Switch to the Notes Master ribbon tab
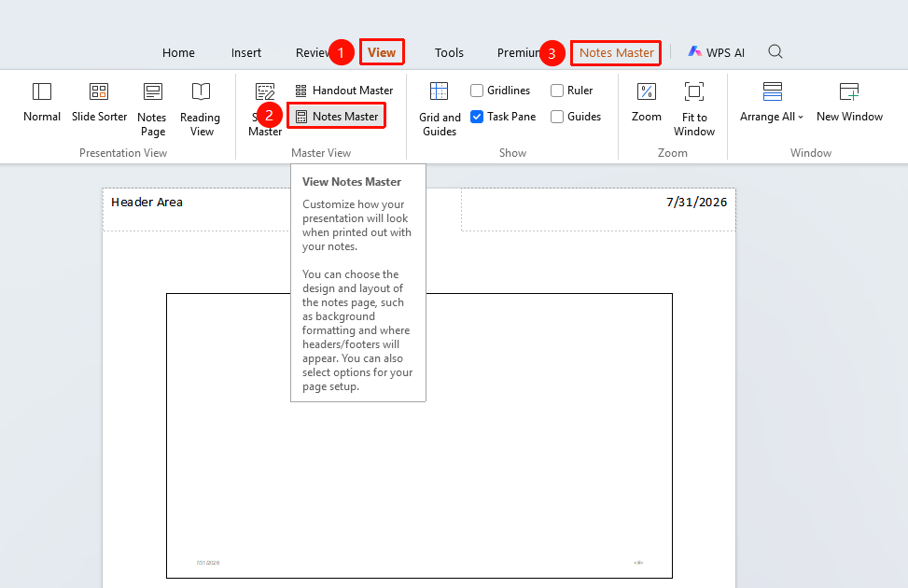 616,52
